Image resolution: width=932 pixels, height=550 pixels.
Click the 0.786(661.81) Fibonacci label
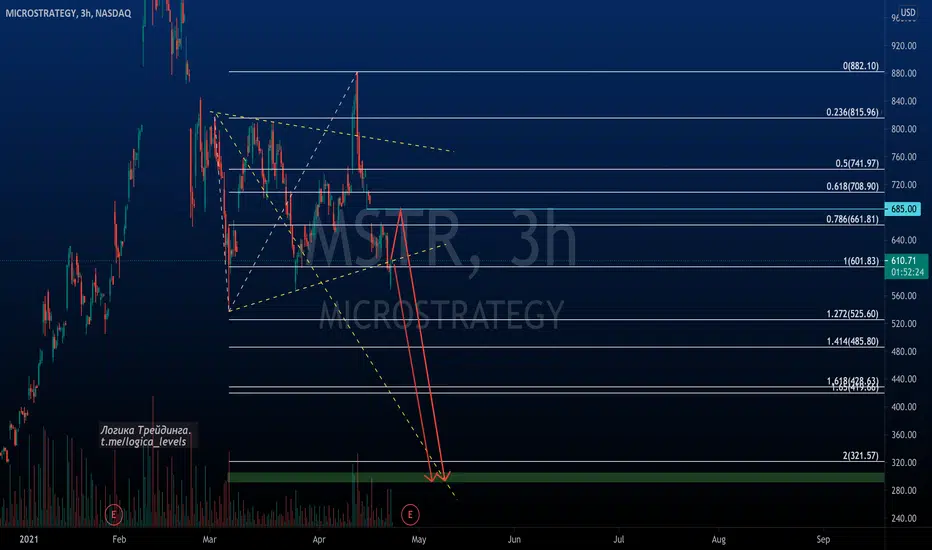click(852, 219)
